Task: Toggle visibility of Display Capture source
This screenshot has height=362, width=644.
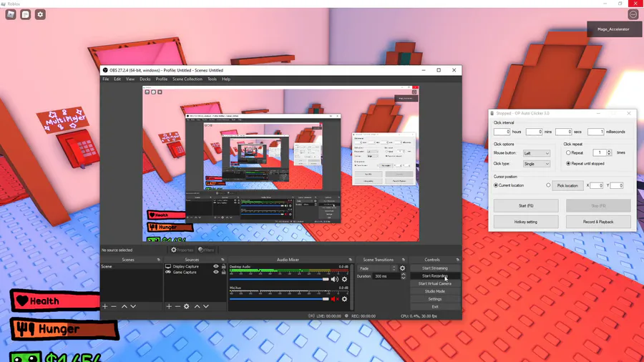Action: (x=215, y=266)
